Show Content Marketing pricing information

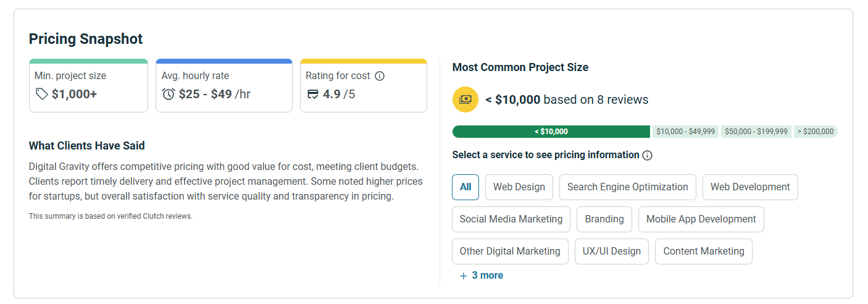(703, 251)
